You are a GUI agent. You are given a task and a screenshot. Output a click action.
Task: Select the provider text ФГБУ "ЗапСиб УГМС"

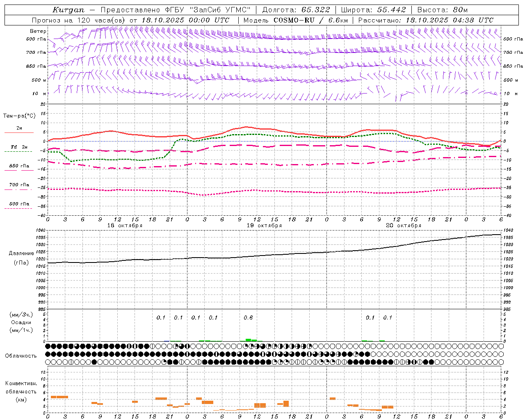(207, 10)
